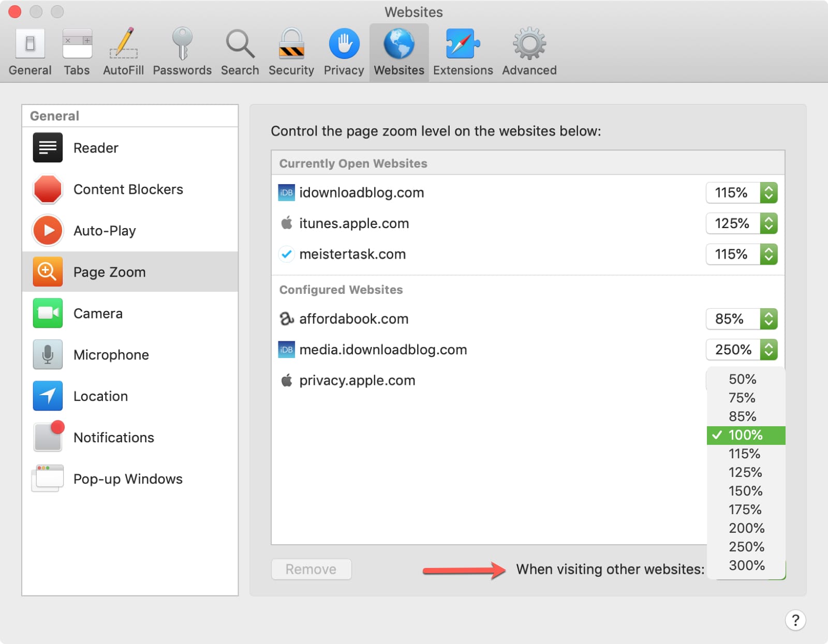828x644 pixels.
Task: Select the affordabook.com row
Action: (x=528, y=319)
